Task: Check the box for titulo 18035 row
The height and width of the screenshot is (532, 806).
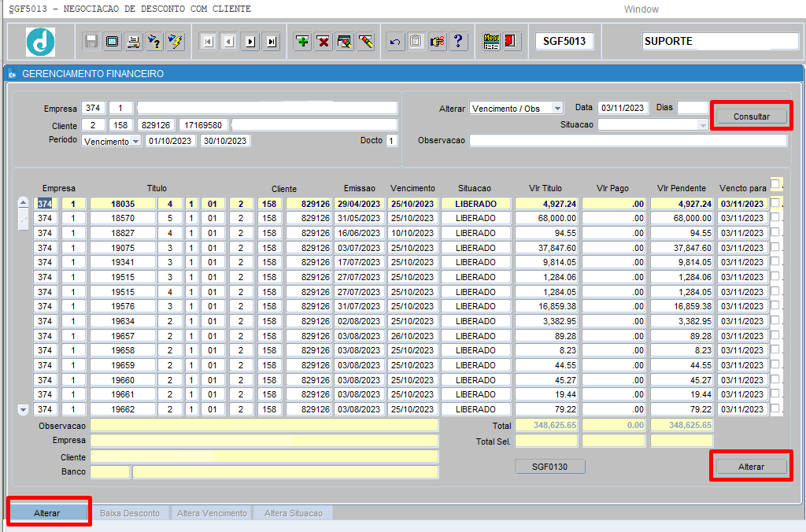Action: (x=775, y=203)
